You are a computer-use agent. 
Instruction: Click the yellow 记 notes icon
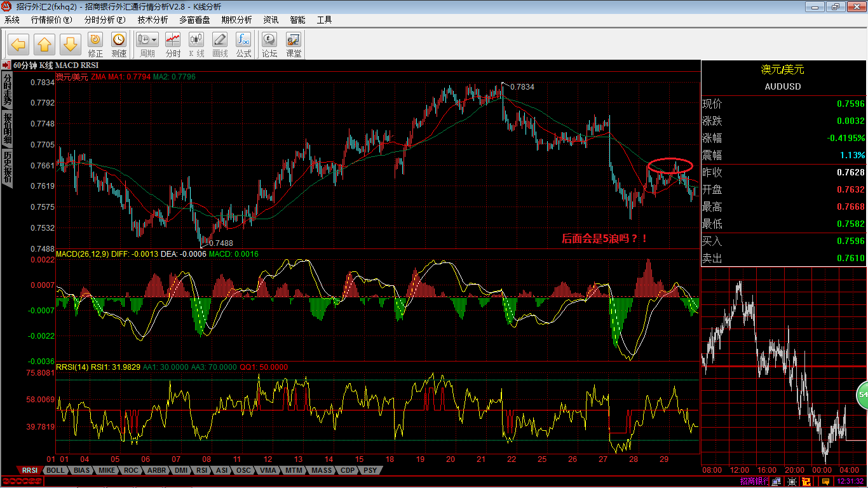tap(806, 482)
